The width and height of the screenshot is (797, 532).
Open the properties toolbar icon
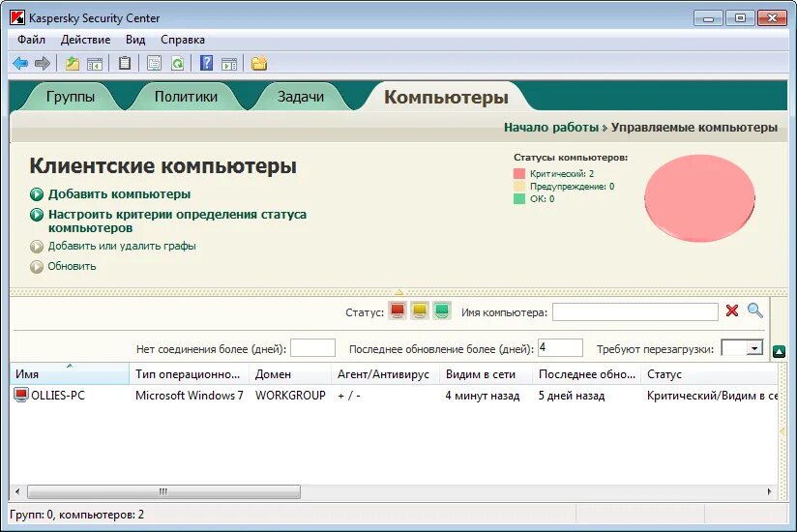(154, 63)
